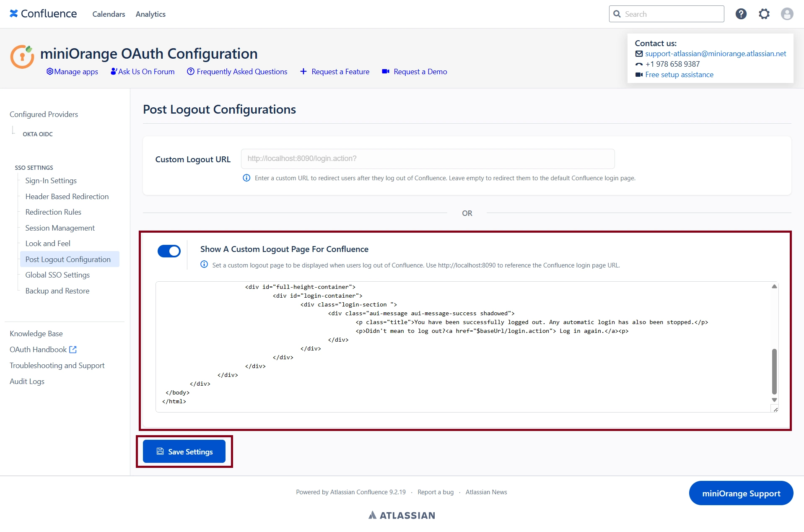Click into the Custom Logout URL field
The height and width of the screenshot is (532, 804).
[428, 158]
